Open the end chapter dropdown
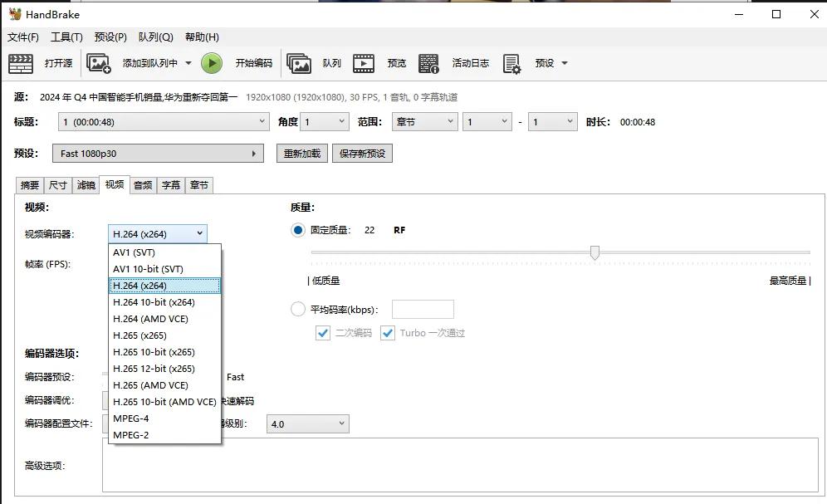Image resolution: width=827 pixels, height=504 pixels. pos(553,122)
